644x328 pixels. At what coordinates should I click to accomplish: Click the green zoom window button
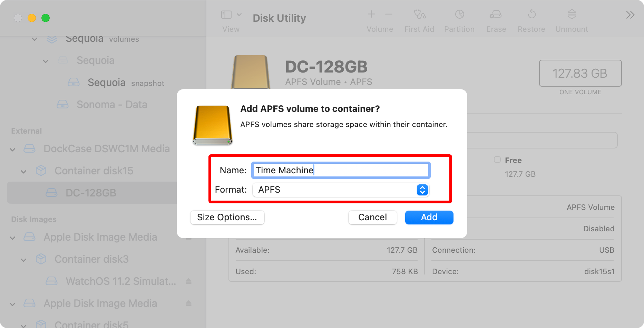pos(46,18)
